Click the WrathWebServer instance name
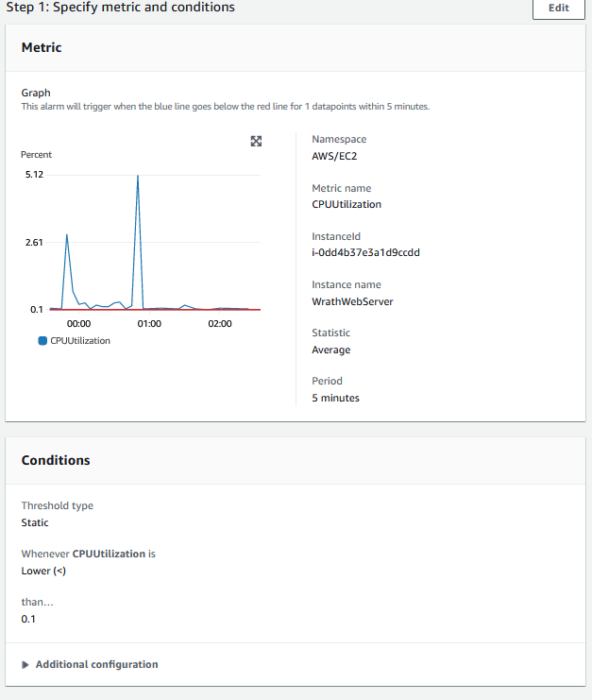592x700 pixels. point(352,301)
